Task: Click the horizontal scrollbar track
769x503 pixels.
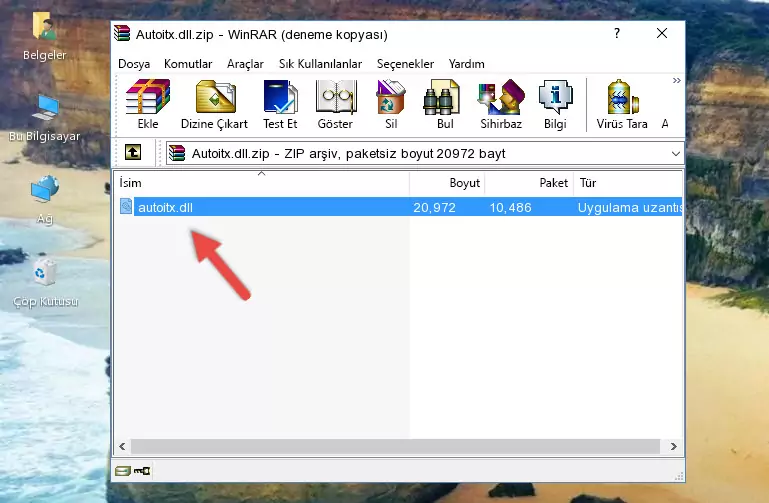Action: tap(395, 446)
